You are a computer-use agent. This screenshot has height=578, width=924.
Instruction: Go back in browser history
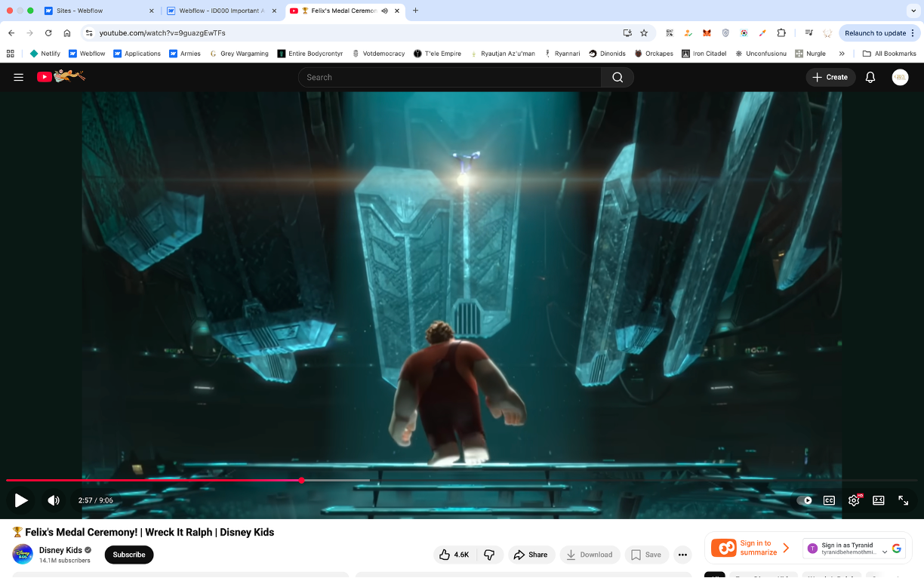(11, 33)
